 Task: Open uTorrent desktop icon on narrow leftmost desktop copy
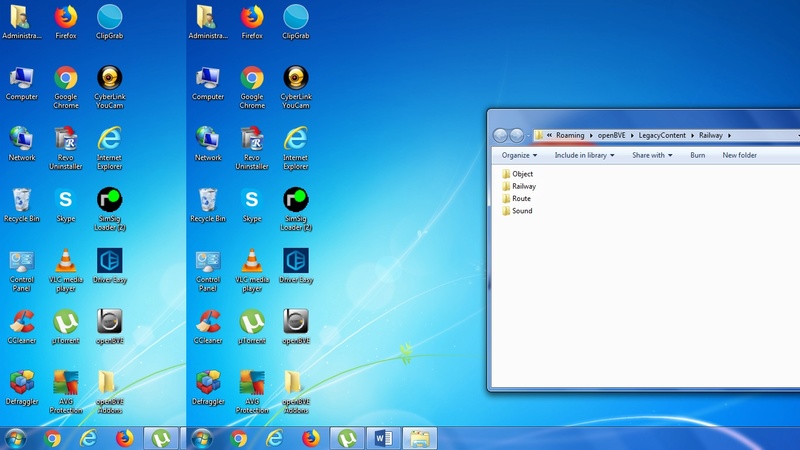click(x=66, y=327)
